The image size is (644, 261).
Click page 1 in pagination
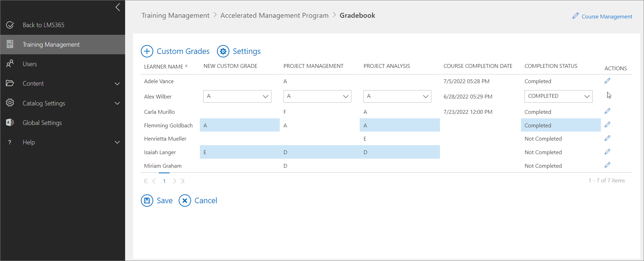pos(164,181)
